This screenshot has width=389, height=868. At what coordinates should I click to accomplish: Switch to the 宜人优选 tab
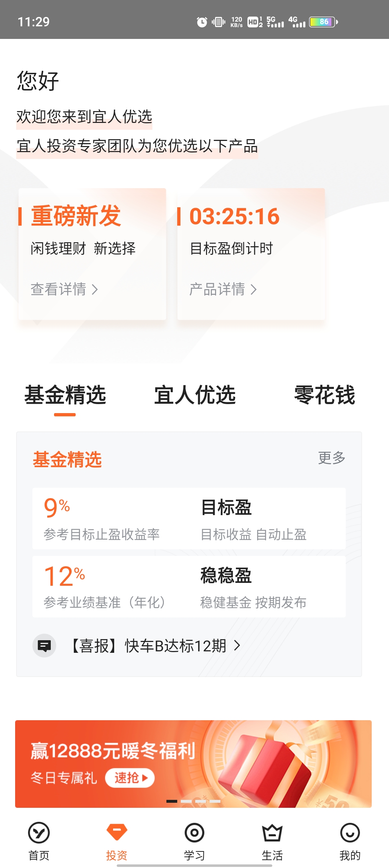coord(194,395)
